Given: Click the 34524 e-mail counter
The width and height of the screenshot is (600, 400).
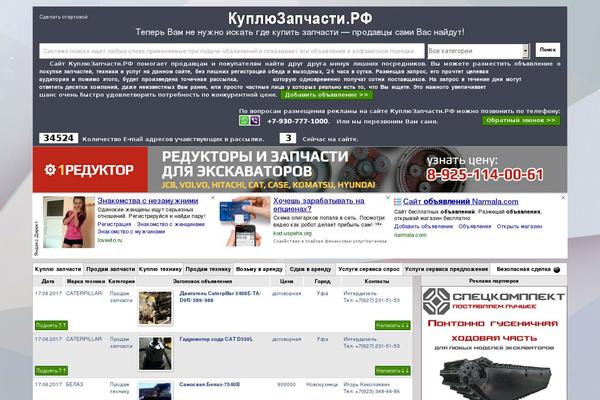Looking at the screenshot, I should click(x=58, y=138).
